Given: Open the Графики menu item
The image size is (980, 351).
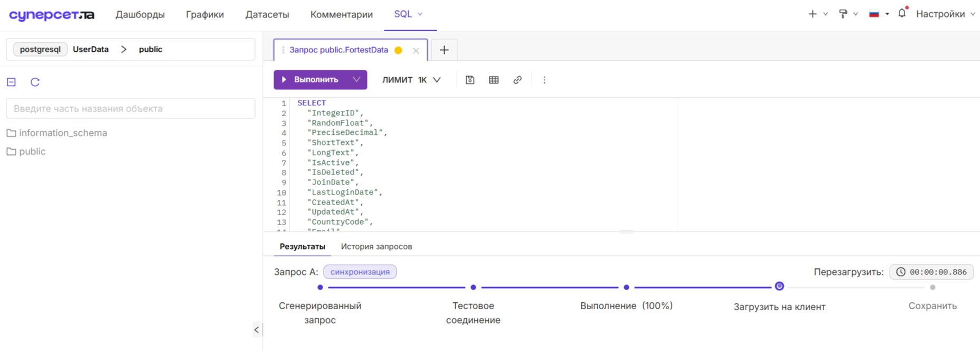Looking at the screenshot, I should tap(205, 14).
